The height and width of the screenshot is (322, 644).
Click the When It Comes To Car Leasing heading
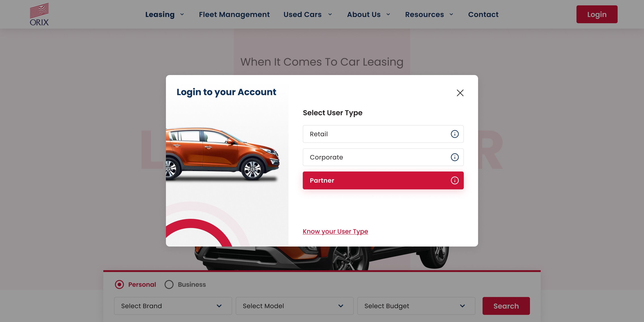(x=322, y=62)
